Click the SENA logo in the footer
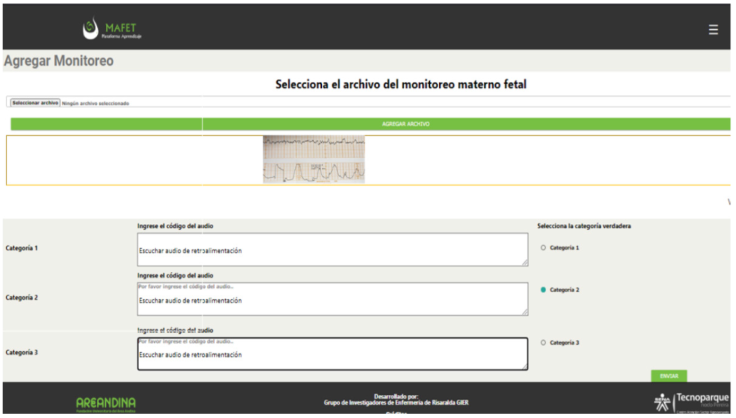This screenshot has width=736, height=418. click(x=662, y=402)
